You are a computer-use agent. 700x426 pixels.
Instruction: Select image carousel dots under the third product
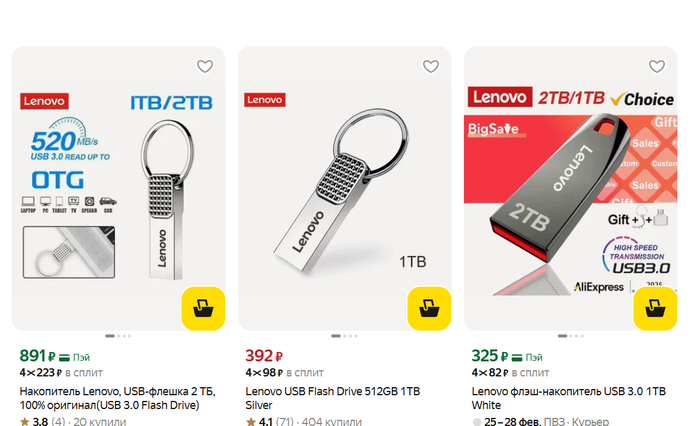571,336
